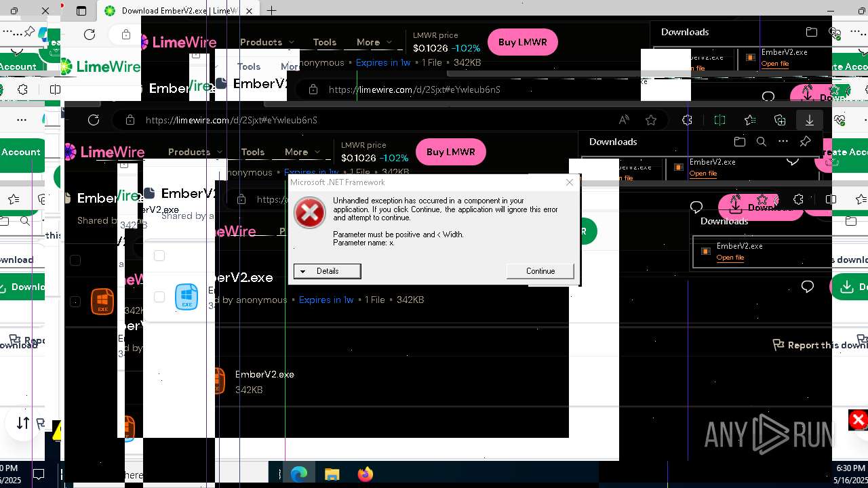Click the Downloads arrow toolbar button

pyautogui.click(x=810, y=120)
